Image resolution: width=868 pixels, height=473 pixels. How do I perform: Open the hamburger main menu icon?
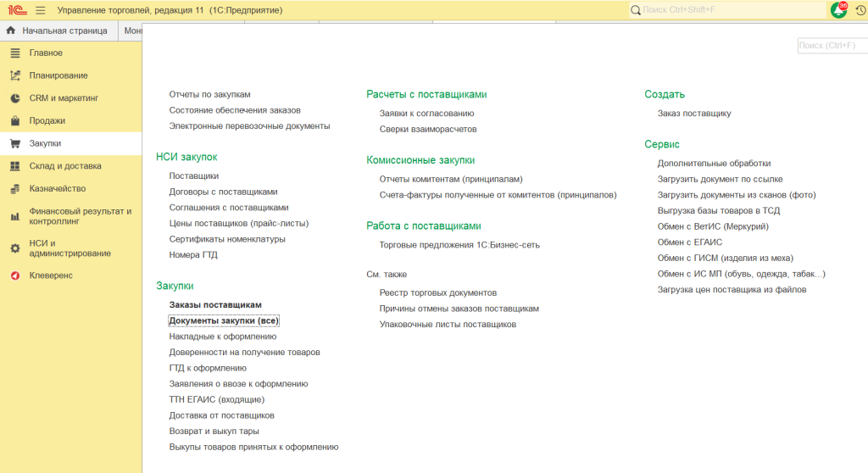pos(41,10)
